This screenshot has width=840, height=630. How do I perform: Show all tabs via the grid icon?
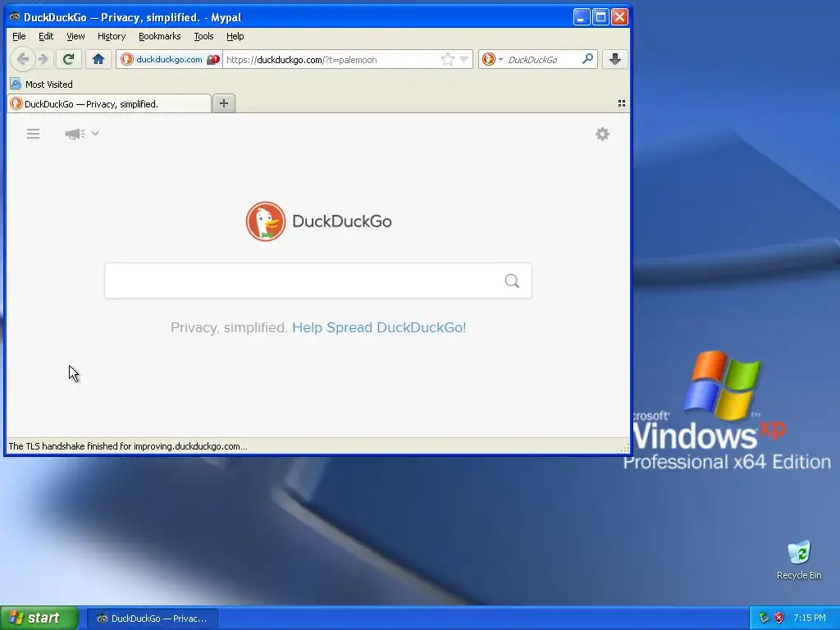click(x=622, y=103)
